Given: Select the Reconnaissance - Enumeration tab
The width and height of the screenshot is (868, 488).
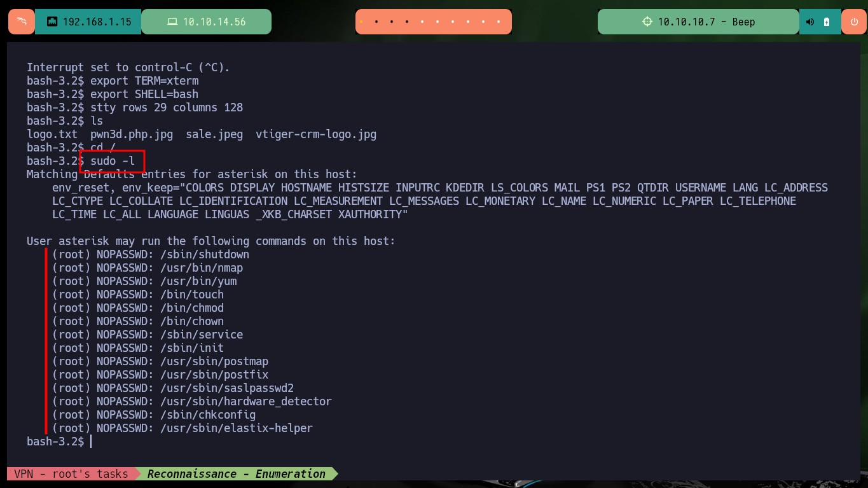Looking at the screenshot, I should [x=237, y=473].
